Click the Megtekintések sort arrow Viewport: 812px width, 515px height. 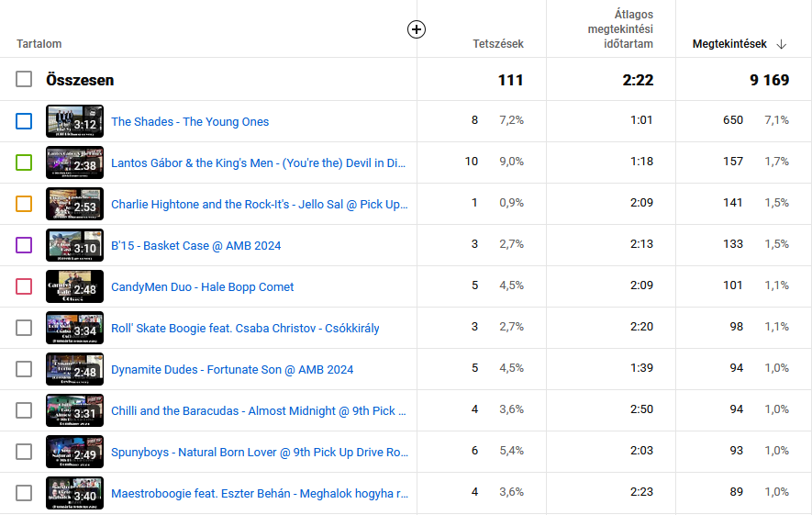(782, 44)
